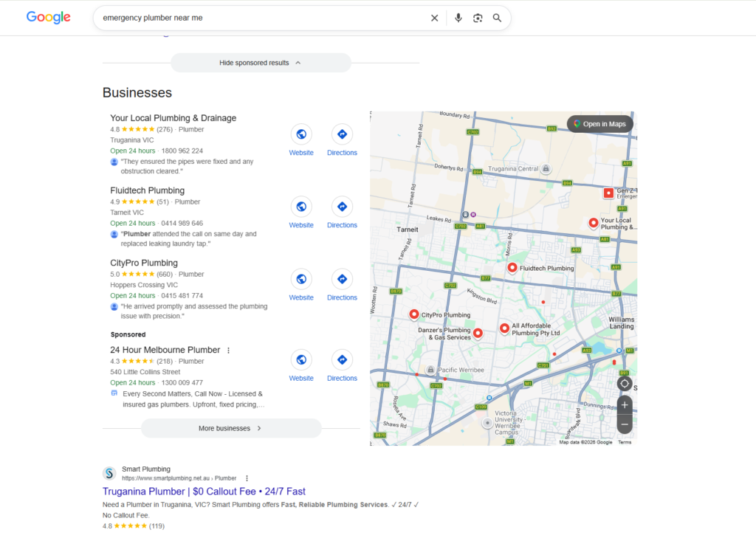The width and height of the screenshot is (756, 541).
Task: Open map in Google Maps
Action: [x=599, y=124]
